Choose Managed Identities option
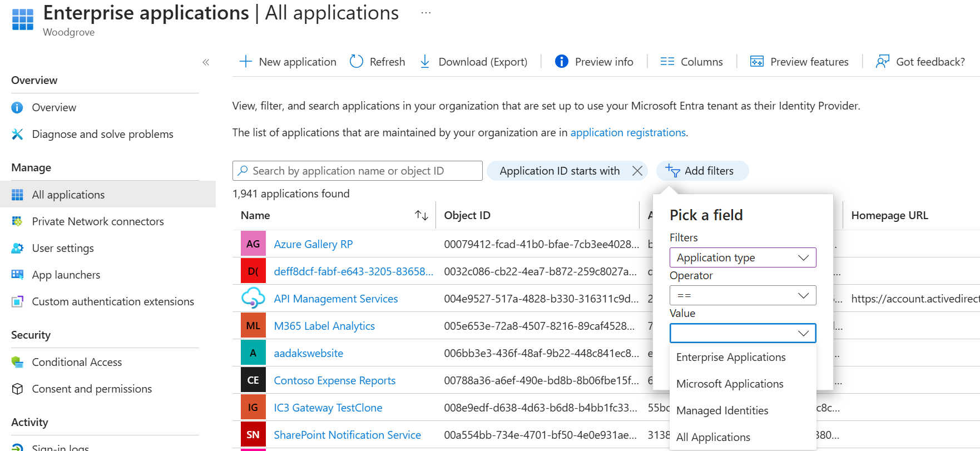 pyautogui.click(x=722, y=410)
